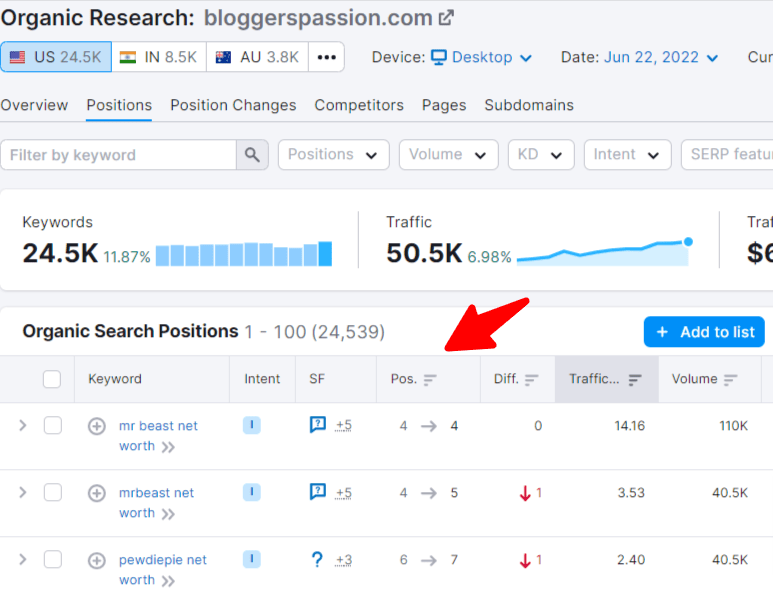The width and height of the screenshot is (773, 594).
Task: Sort by the Diff. column sort icon
Action: pos(531,379)
